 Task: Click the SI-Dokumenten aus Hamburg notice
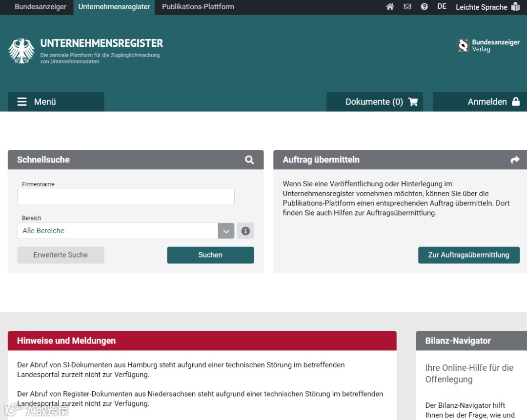(181, 370)
